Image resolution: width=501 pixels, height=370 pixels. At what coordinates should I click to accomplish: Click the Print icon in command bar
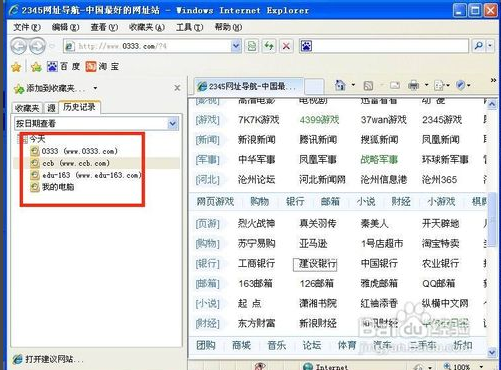pyautogui.click(x=413, y=86)
